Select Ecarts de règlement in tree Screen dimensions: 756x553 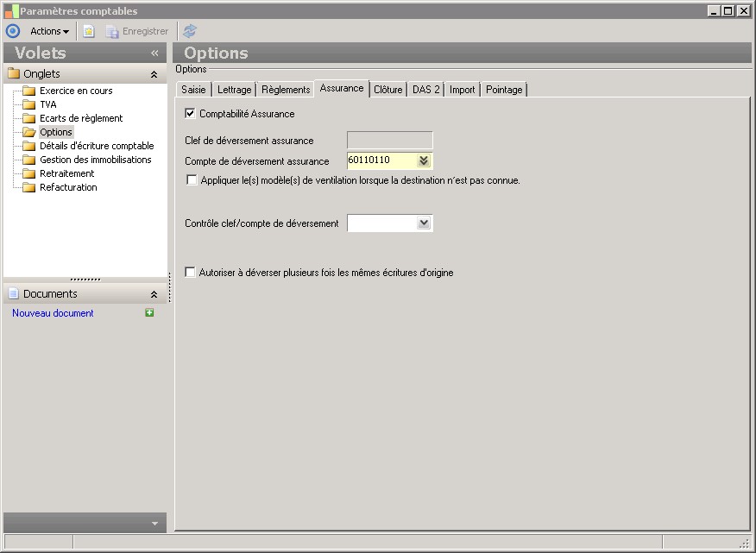point(81,118)
